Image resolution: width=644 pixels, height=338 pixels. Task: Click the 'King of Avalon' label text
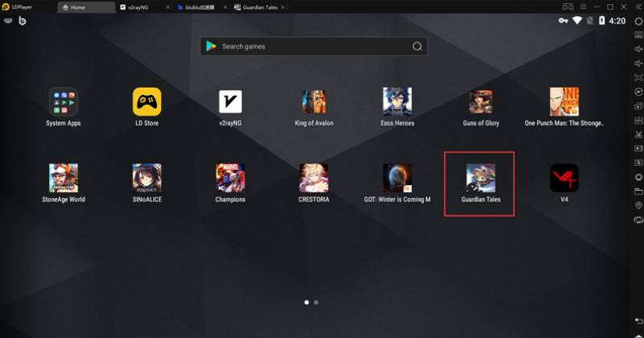coord(314,123)
